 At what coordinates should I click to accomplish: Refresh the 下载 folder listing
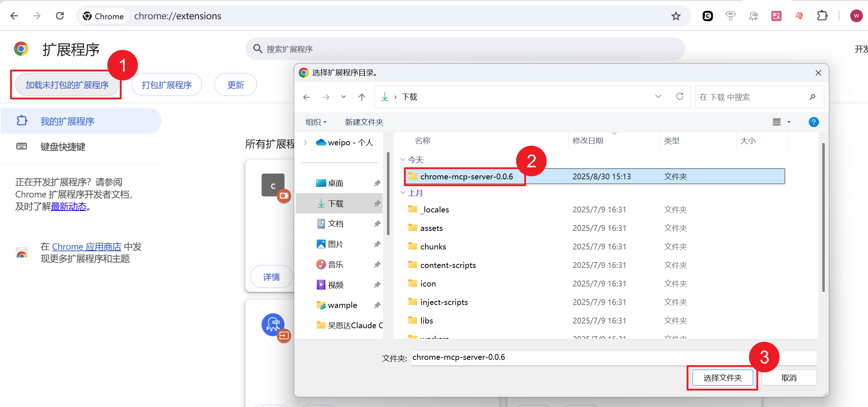click(x=679, y=97)
